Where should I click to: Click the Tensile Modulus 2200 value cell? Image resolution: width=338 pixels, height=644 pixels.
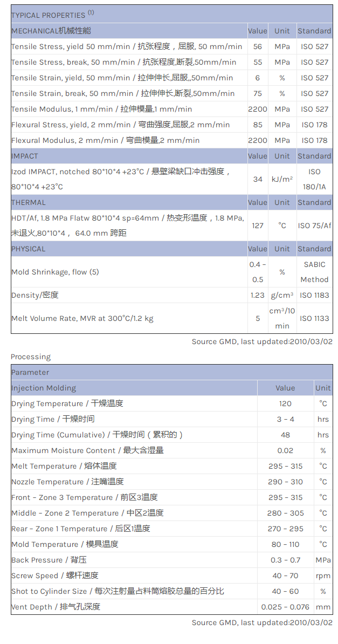(258, 109)
